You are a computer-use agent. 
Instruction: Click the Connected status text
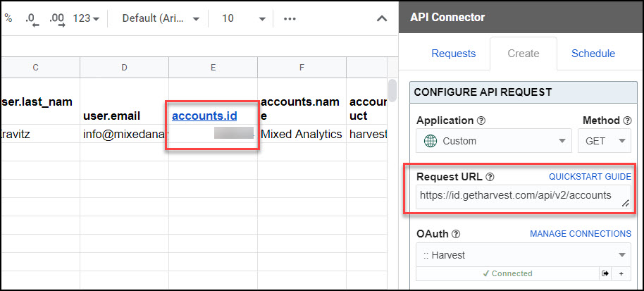point(507,273)
